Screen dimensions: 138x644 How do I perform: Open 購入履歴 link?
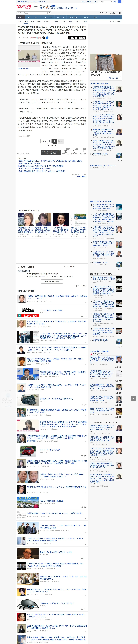(112, 13)
